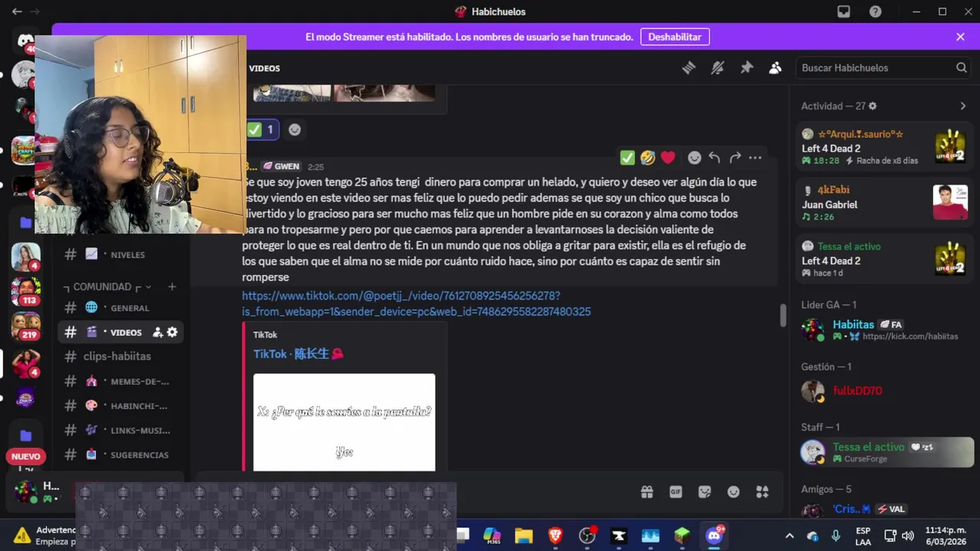The image size is (980, 551).
Task: Open Discord inbox icon in title bar
Action: tap(844, 11)
